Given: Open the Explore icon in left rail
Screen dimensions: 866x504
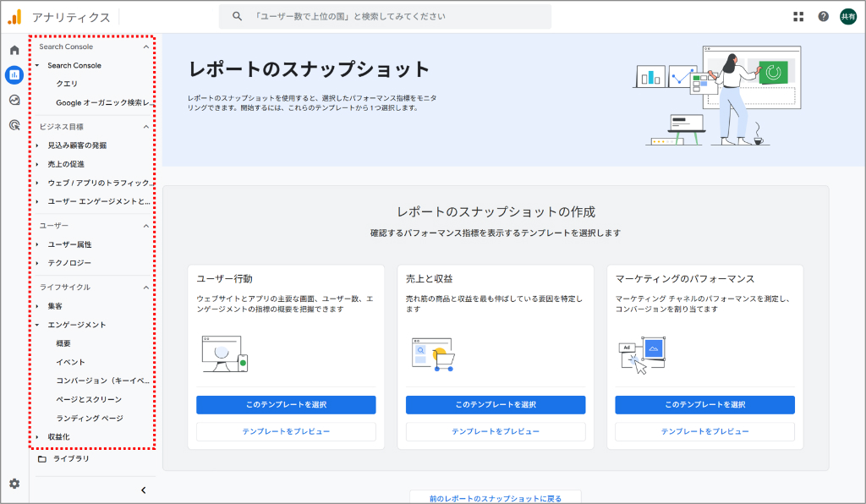Looking at the screenshot, I should coord(13,100).
